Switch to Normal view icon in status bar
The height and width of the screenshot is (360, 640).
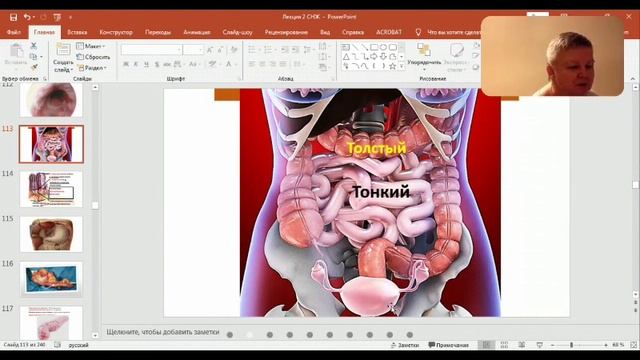(487, 345)
